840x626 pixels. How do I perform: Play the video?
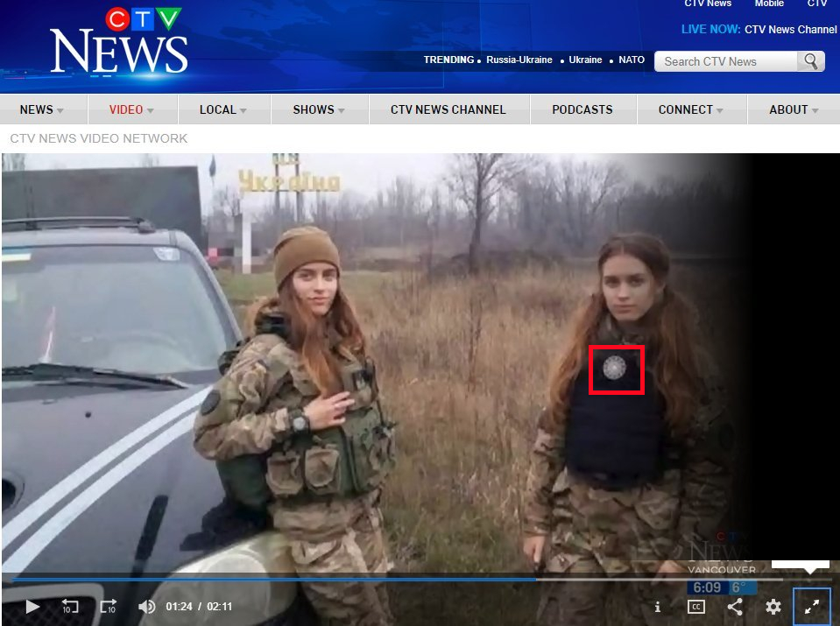[32, 607]
